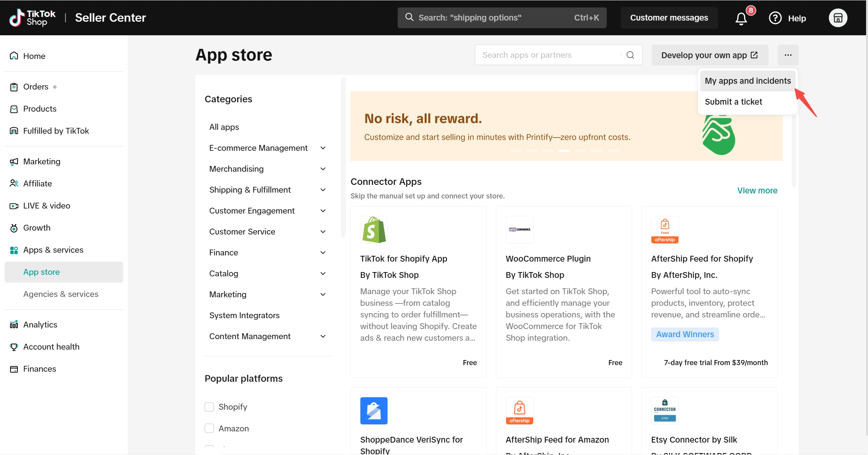Check the Shopify platform checkbox
The image size is (868, 455).
tap(209, 407)
